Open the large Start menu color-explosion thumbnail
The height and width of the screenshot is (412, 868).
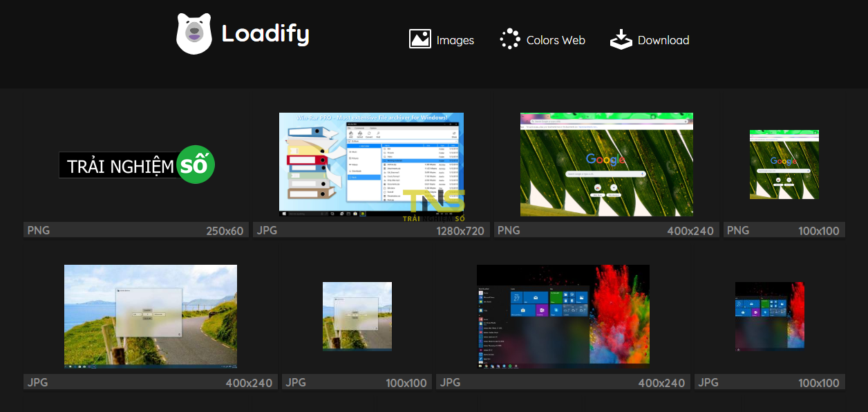(563, 315)
